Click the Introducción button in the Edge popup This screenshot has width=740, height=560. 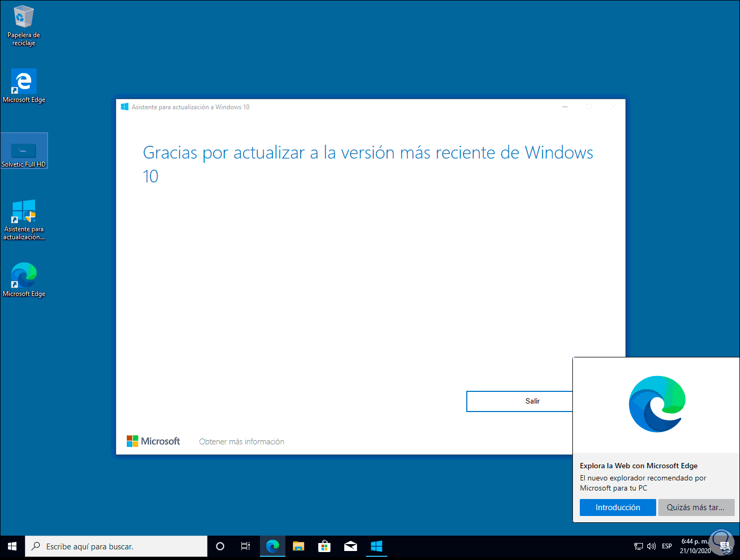click(617, 507)
